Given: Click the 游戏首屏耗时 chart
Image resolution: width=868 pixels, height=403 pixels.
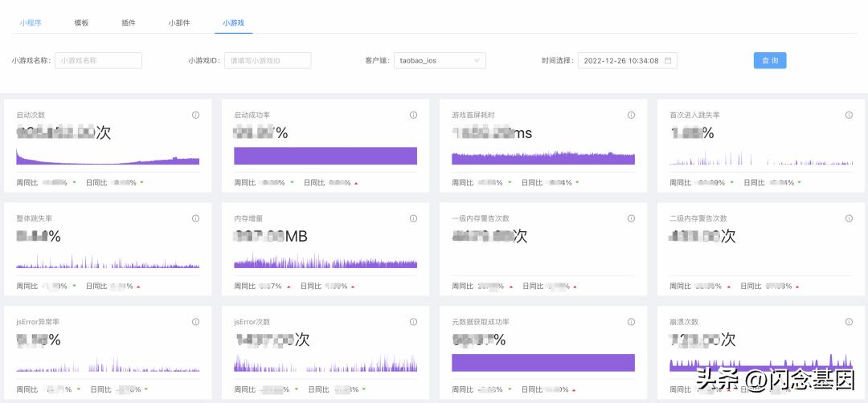Looking at the screenshot, I should 543,157.
